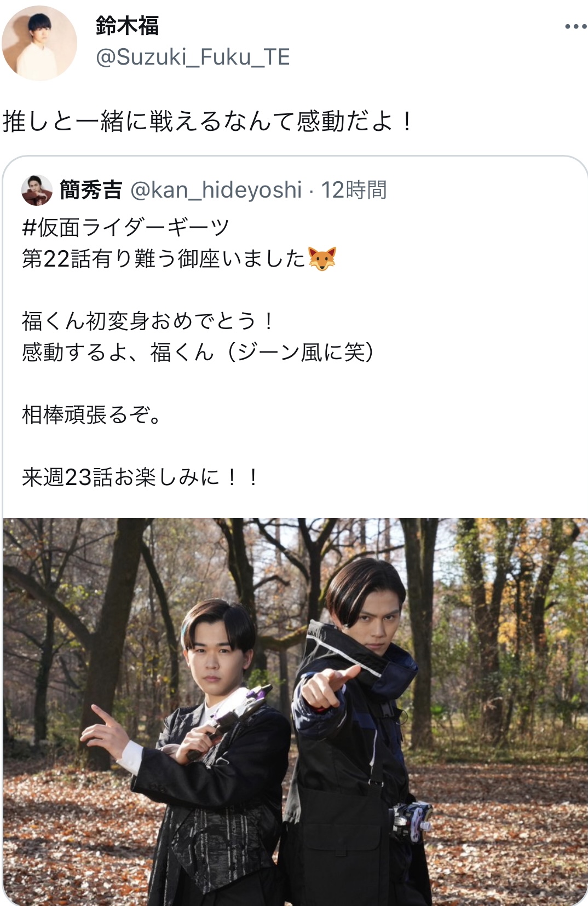Viewport: 588px width, 906px height.
Task: Click the line 第22話有り難う御座いました
Action: [163, 258]
